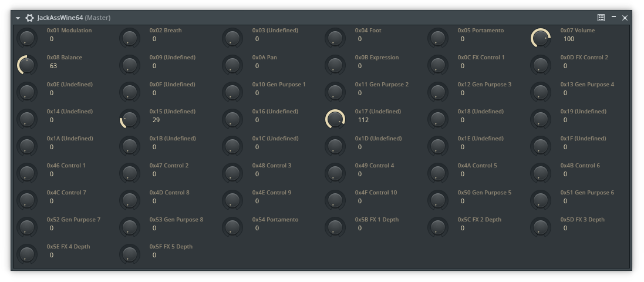
Task: Click the 0x5D FX 3 Depth knob
Action: [x=541, y=227]
